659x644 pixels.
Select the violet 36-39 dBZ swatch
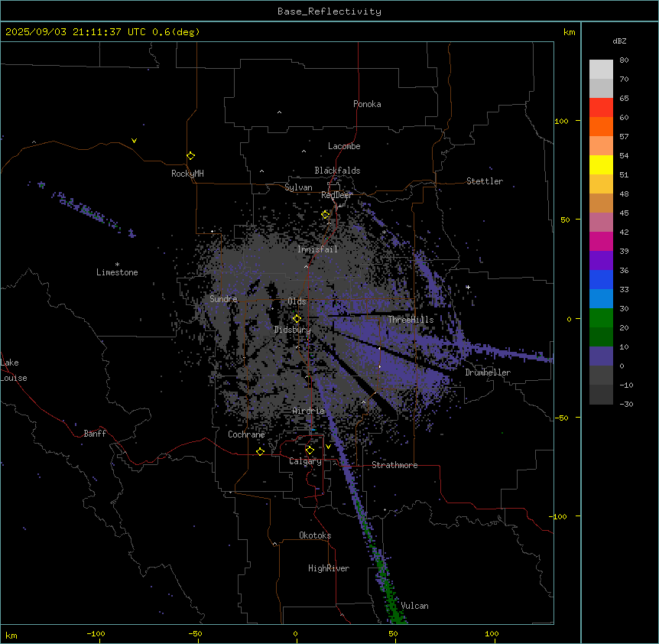coord(601,261)
